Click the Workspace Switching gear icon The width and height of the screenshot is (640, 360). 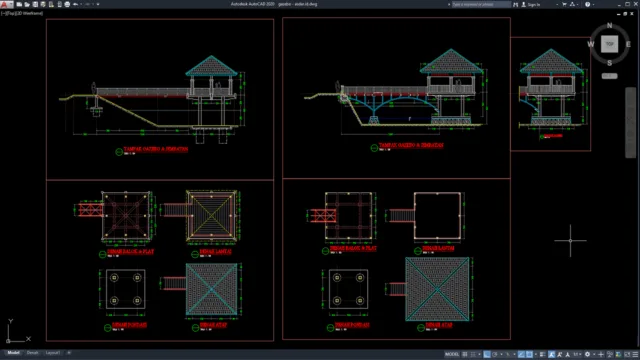[x=587, y=355]
